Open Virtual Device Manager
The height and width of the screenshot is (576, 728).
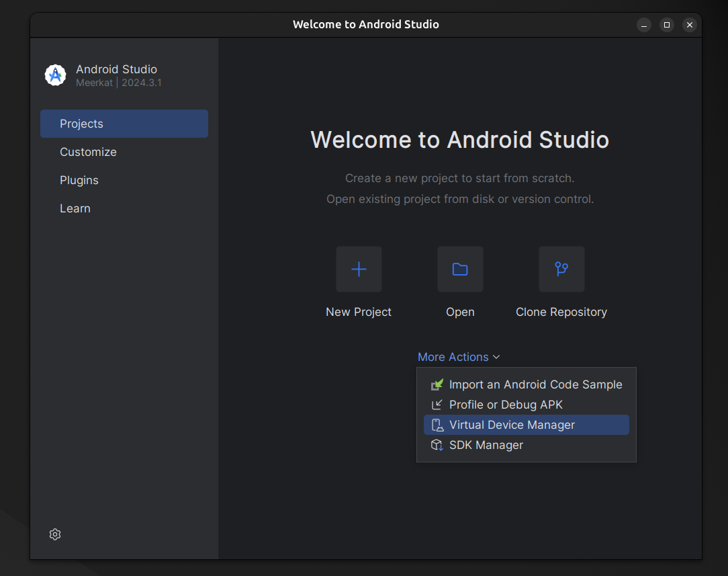pyautogui.click(x=527, y=425)
